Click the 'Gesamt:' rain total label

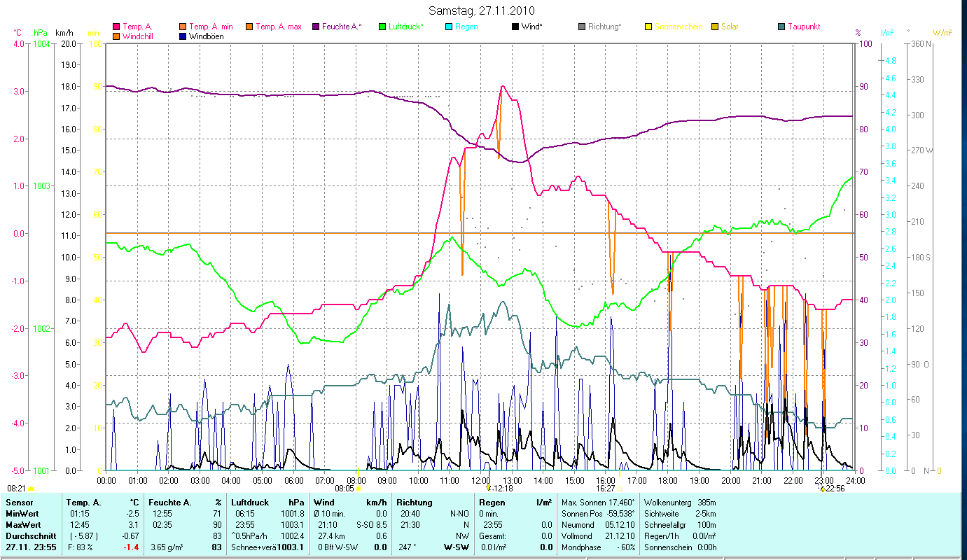pyautogui.click(x=492, y=536)
